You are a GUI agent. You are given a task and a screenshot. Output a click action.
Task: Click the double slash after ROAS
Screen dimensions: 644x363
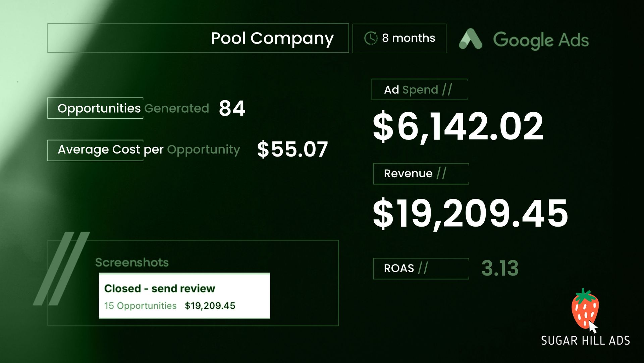tap(423, 268)
